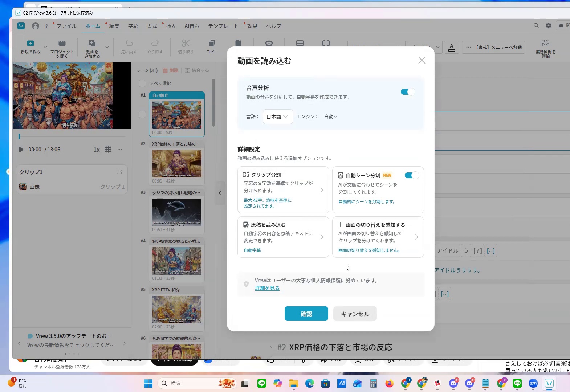The image size is (570, 392).
Task: Select the 画像 クリップ1 row
Action: (x=72, y=187)
